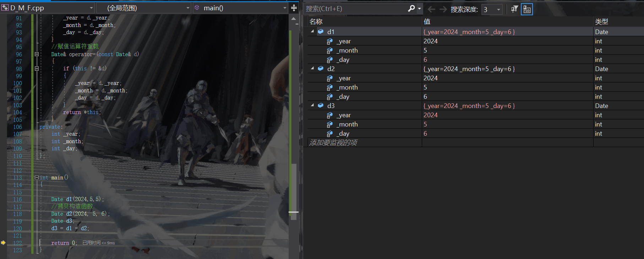Click the search forward arrow
The height and width of the screenshot is (259, 644).
(x=443, y=9)
